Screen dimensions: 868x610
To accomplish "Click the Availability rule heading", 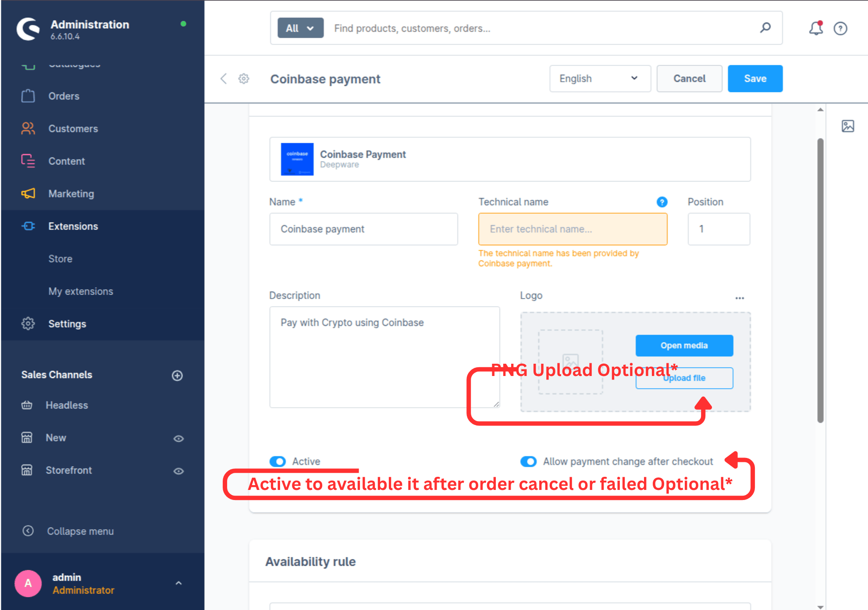I will [x=310, y=561].
